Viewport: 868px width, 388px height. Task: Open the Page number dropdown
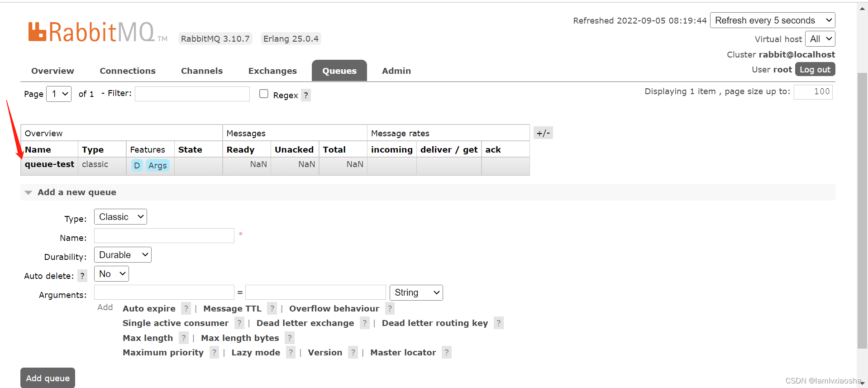coord(59,94)
